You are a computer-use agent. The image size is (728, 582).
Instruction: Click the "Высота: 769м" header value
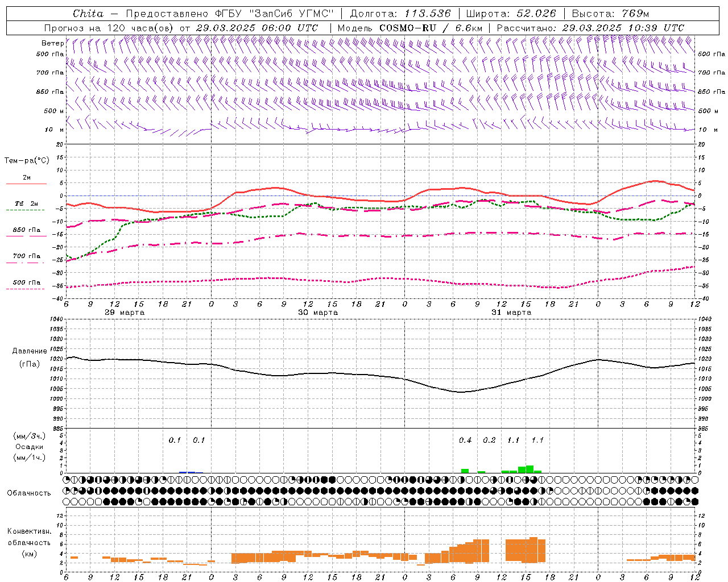(610, 14)
